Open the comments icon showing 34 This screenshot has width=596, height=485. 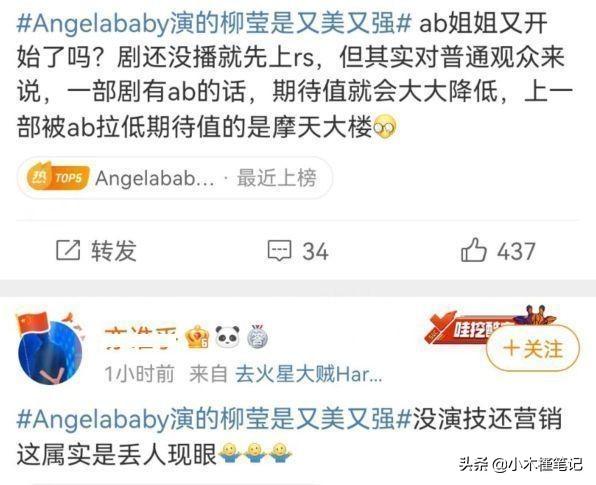279,251
